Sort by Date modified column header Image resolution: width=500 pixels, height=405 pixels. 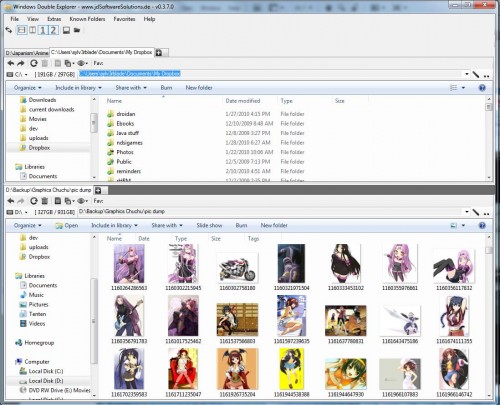[x=243, y=101]
